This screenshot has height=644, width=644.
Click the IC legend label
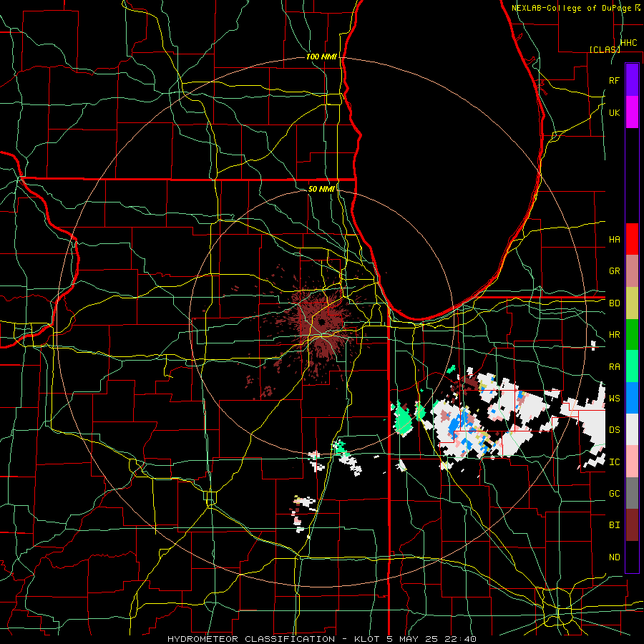(614, 462)
